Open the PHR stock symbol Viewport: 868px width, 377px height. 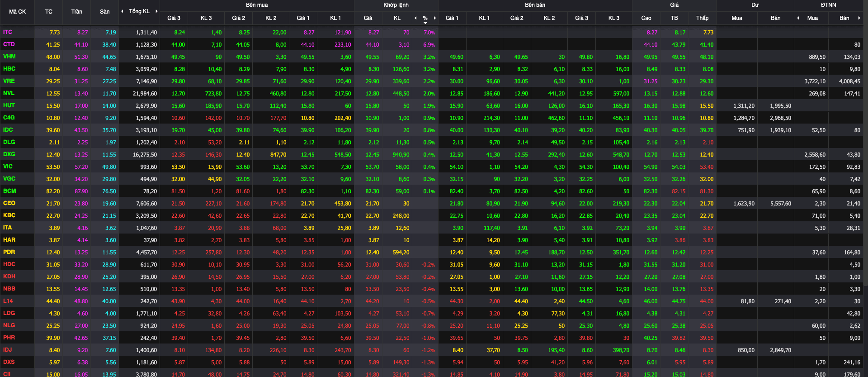click(x=9, y=338)
